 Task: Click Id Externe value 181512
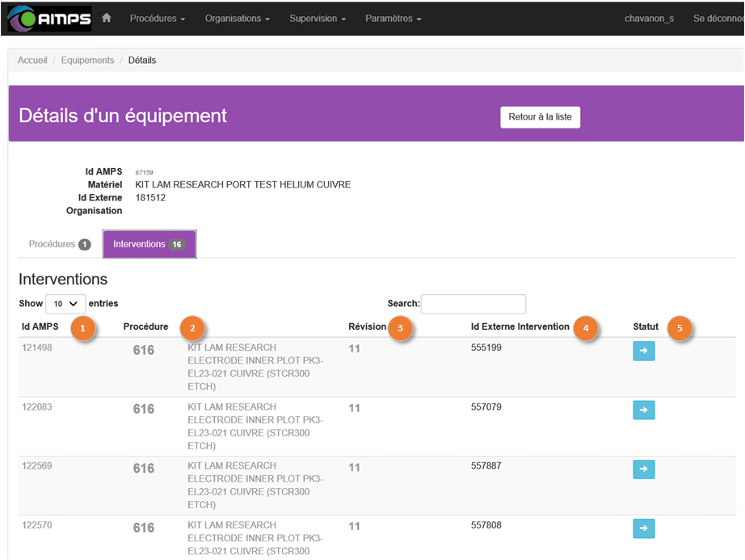tap(150, 198)
